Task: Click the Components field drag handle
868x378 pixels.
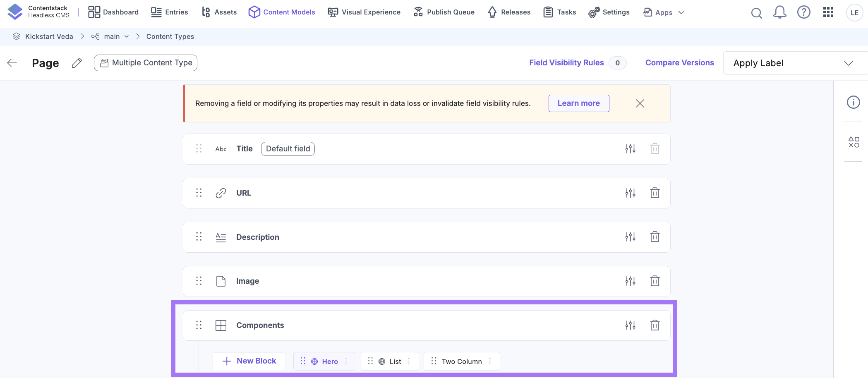Action: pyautogui.click(x=199, y=325)
